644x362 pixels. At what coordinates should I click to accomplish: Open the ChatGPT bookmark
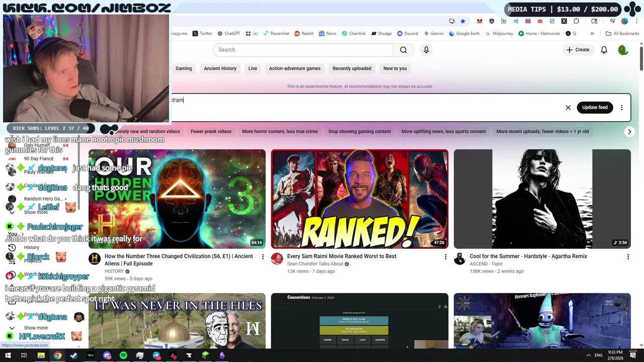[x=228, y=34]
